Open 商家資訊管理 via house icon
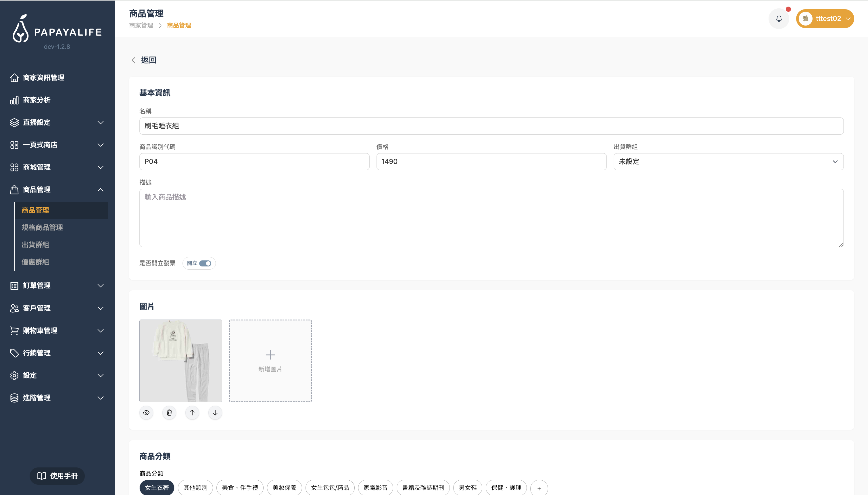This screenshot has height=495, width=868. pos(14,78)
